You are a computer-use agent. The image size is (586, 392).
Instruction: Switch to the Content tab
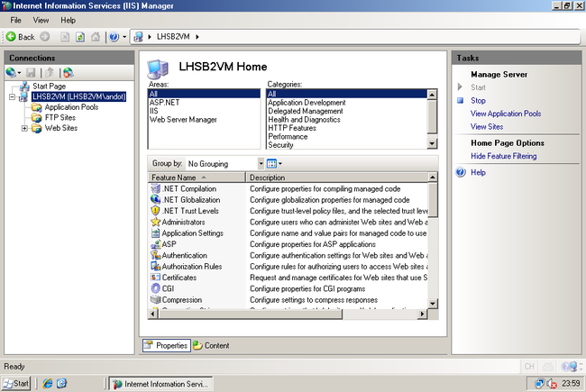tap(211, 346)
